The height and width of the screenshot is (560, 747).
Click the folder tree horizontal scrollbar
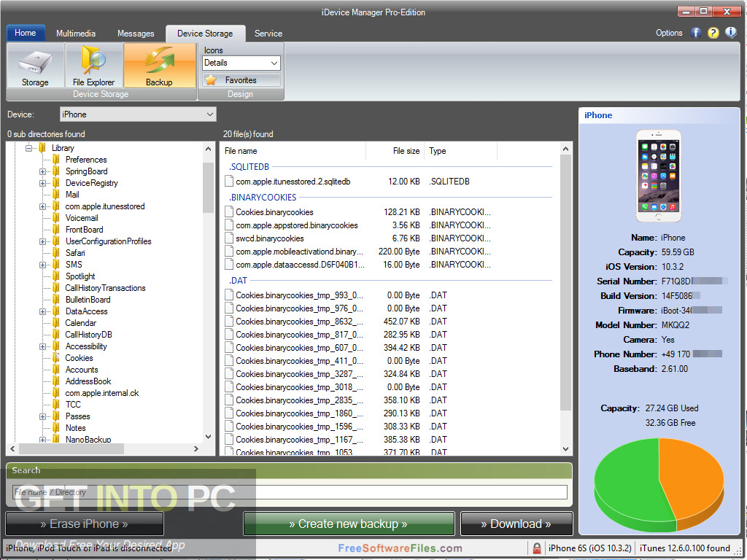[x=71, y=448]
